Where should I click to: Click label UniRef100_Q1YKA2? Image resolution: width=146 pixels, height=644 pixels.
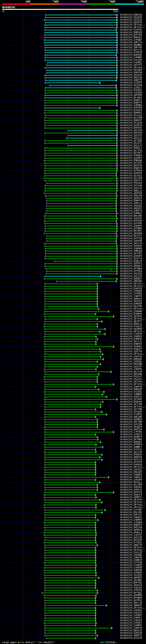(131, 316)
